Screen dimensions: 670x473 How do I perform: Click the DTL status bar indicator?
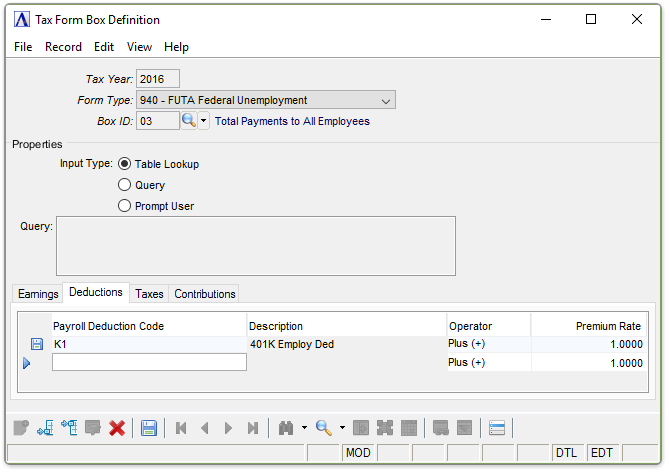567,453
